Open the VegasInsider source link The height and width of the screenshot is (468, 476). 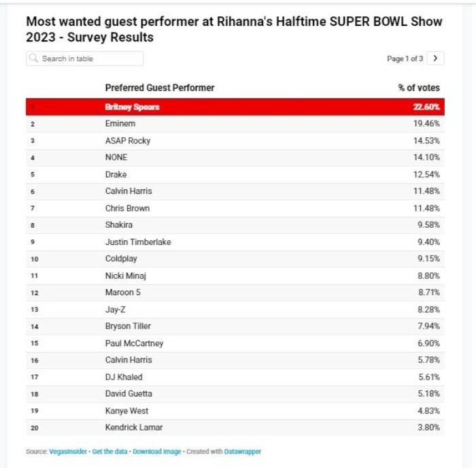coord(68,452)
